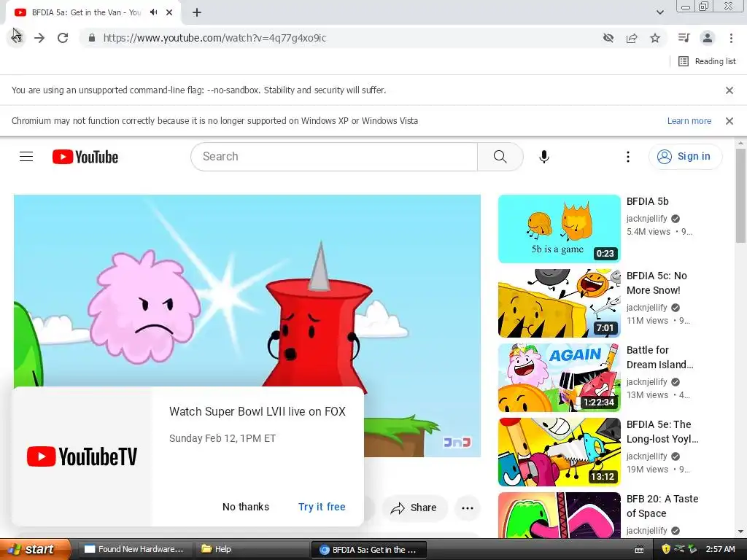Open BFB 20: A Taste of Space title
Image resolution: width=747 pixels, height=560 pixels.
click(662, 506)
